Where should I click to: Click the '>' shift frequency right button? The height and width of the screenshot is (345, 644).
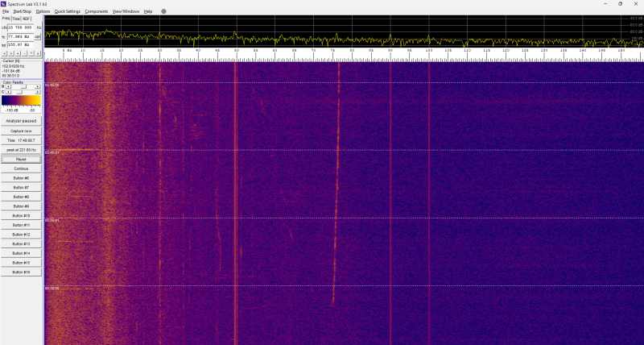(11, 53)
